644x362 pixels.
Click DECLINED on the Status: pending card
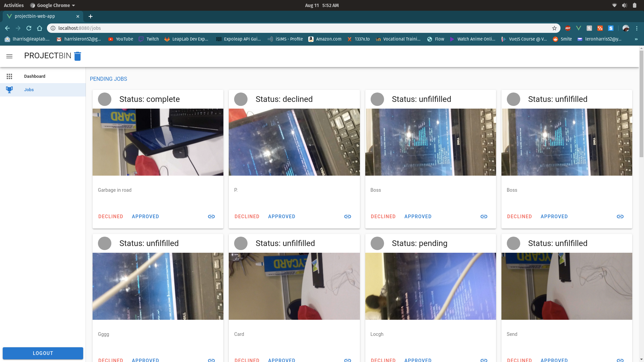[383, 360]
